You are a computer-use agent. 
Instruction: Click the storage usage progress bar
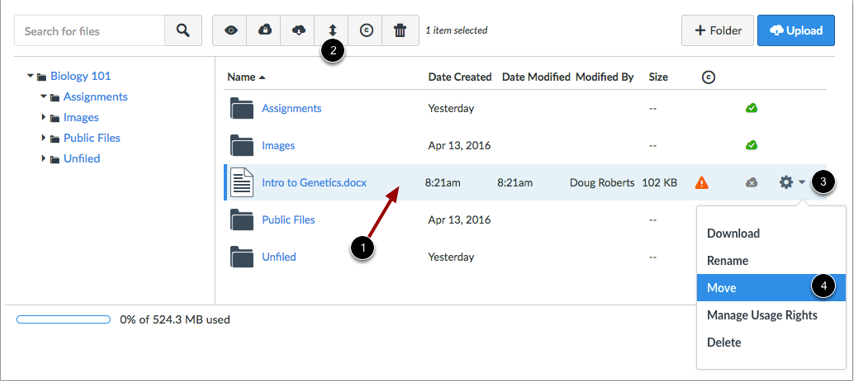tap(63, 319)
